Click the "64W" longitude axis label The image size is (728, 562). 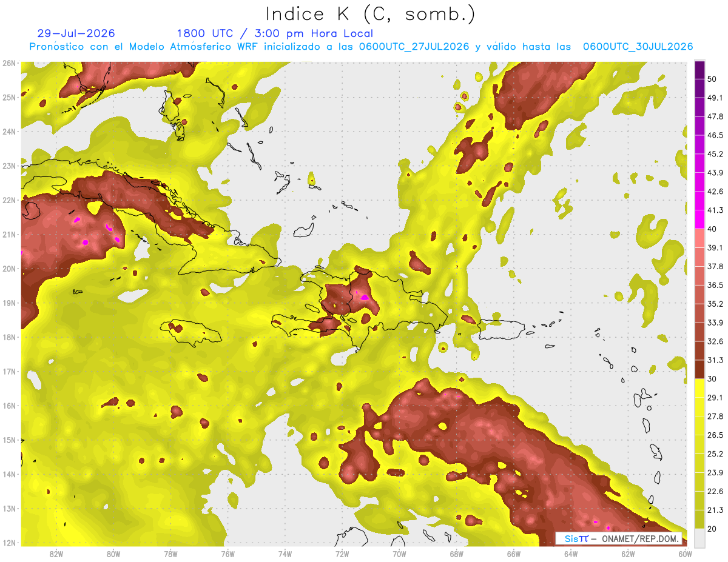(571, 554)
